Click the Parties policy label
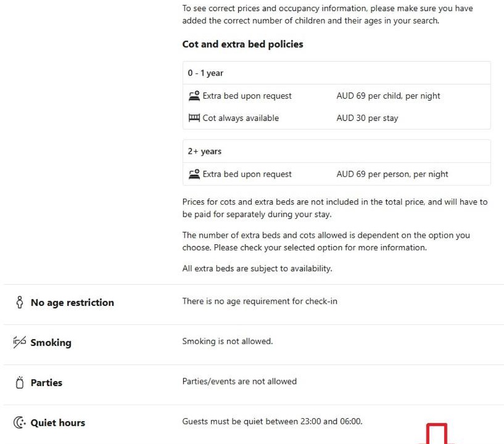The image size is (504, 444). coord(47,382)
